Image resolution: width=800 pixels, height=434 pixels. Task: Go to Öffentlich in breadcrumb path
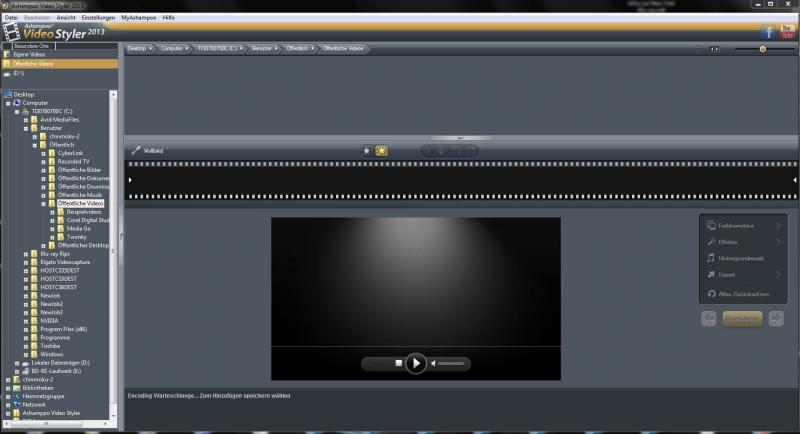coord(299,48)
